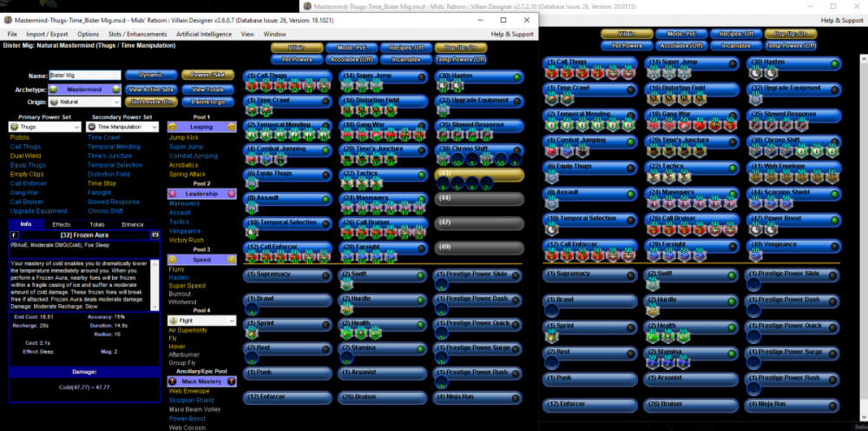Open the Archetype Mastermind selector

(84, 89)
